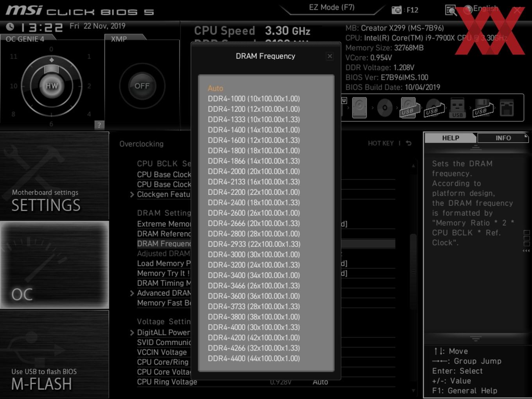Screen dimensions: 532x399
Task: Pick DDR4-1800 frequency entry
Action: point(254,151)
